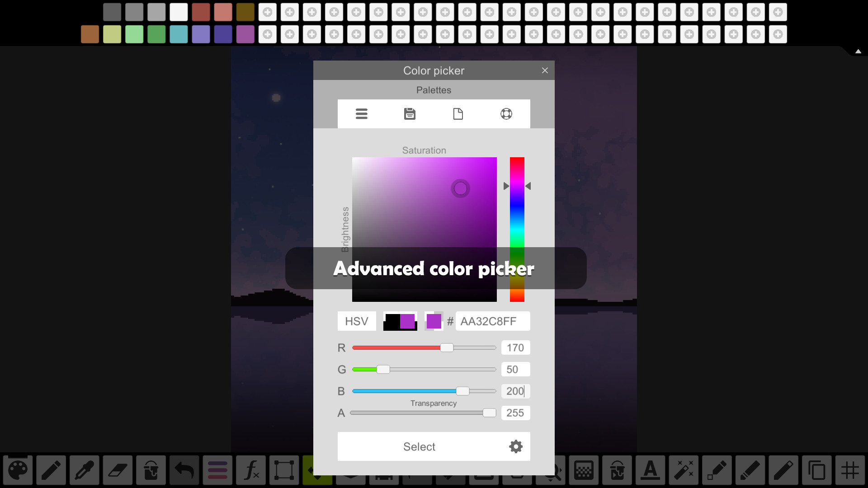This screenshot has width=868, height=488.
Task: Click the Palettes tab label
Action: (434, 90)
